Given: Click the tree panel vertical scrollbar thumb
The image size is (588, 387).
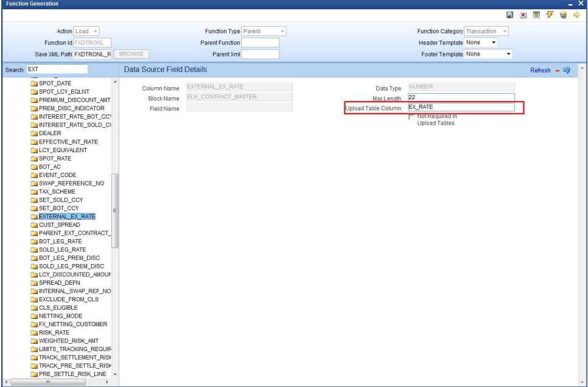Looking at the screenshot, I should point(115,211).
